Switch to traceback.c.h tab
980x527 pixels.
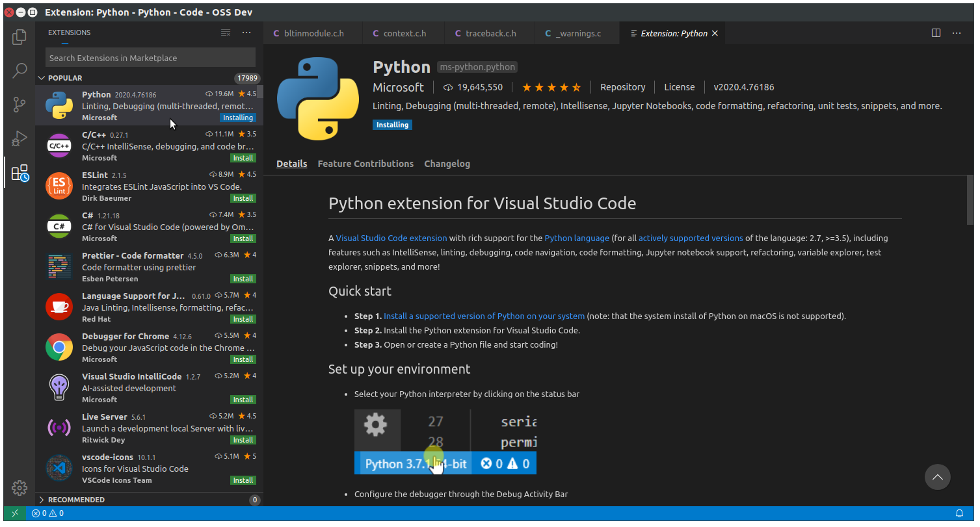[490, 33]
